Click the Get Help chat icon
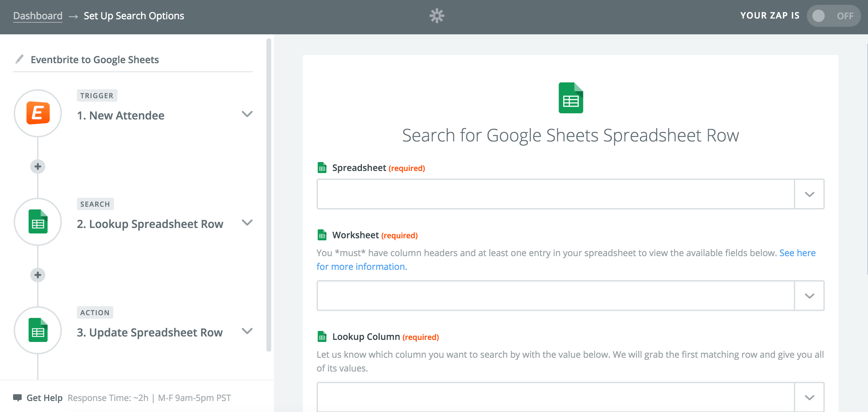Screen dimensions: 868x412 click(x=17, y=398)
